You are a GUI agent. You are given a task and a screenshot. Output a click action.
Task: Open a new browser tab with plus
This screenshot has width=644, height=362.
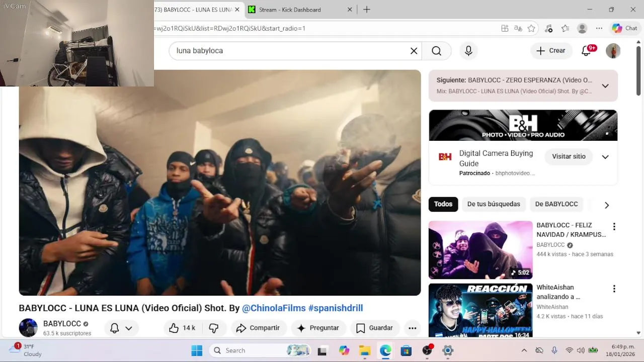[x=367, y=10]
